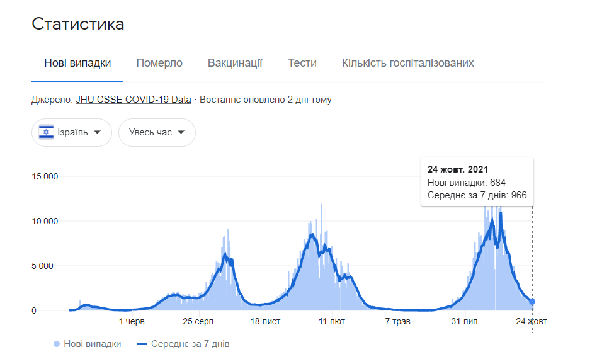Click the arrow beside Ізраїль
Screen dimensions: 614x364
97,132
